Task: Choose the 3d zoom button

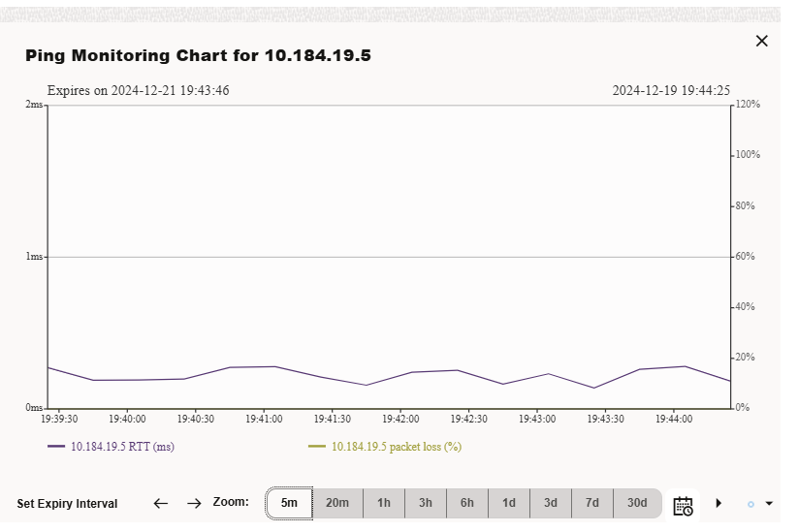Action: tap(551, 503)
